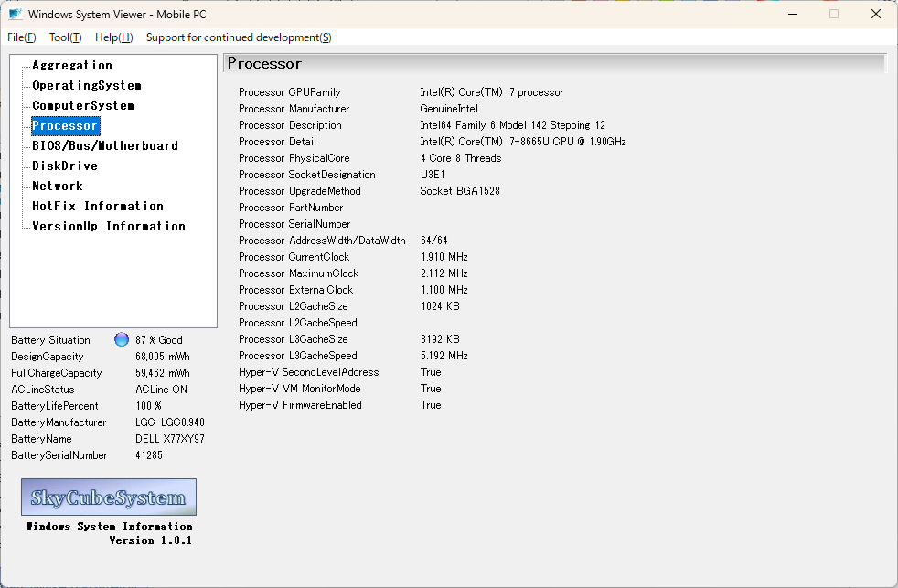Click the i7-8665U CPU detail value
This screenshot has width=898, height=588.
[x=523, y=142]
